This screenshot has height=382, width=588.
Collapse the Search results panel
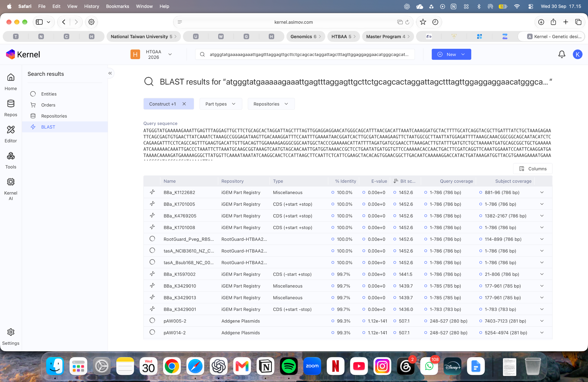point(110,73)
